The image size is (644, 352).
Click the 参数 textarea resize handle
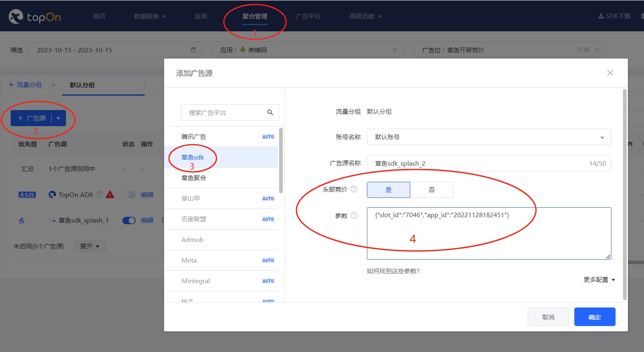608,256
